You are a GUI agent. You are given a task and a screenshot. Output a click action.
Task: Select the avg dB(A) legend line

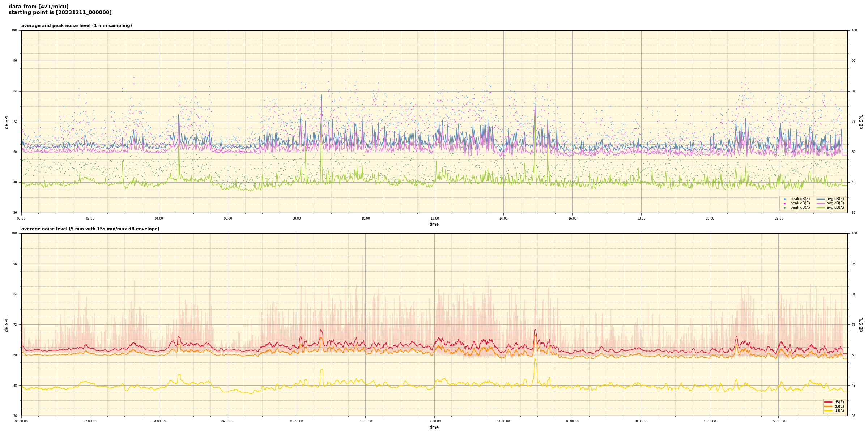(x=821, y=208)
